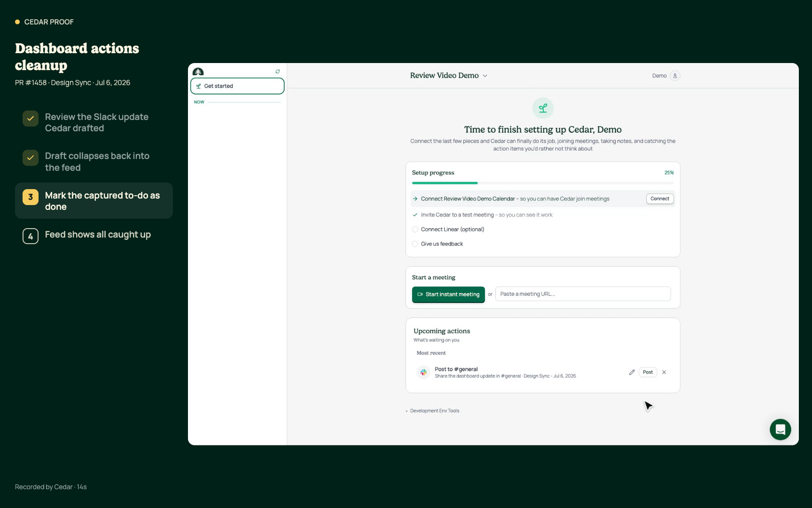Select step 'Review the Slack update Cedar drafted'
The width and height of the screenshot is (812, 508).
coord(94,122)
